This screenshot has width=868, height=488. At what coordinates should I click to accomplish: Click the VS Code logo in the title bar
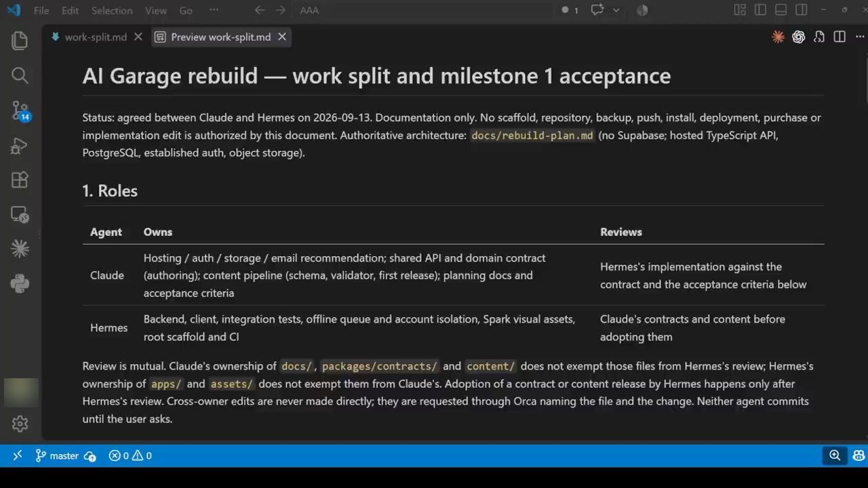point(14,10)
